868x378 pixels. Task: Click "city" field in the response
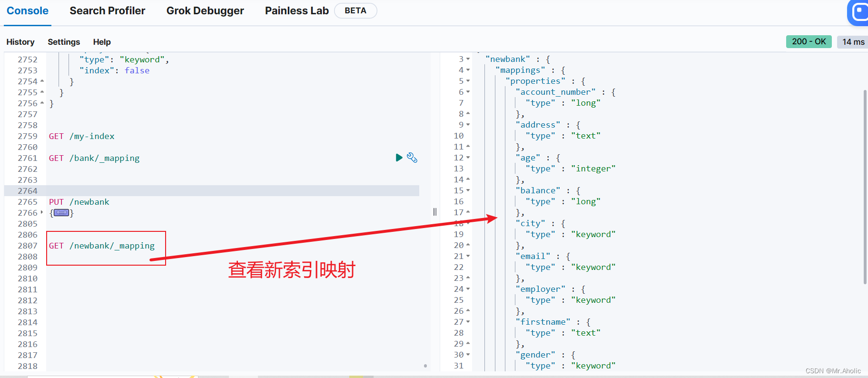tap(530, 223)
